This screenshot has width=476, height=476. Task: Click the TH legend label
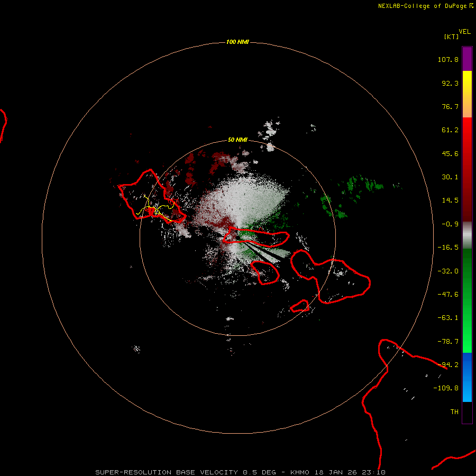[454, 412]
